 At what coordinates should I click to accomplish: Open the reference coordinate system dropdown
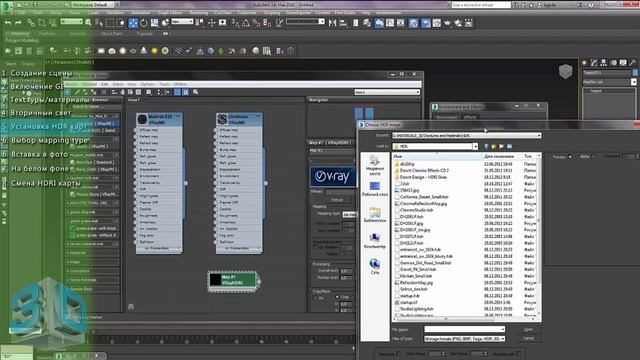(x=182, y=22)
